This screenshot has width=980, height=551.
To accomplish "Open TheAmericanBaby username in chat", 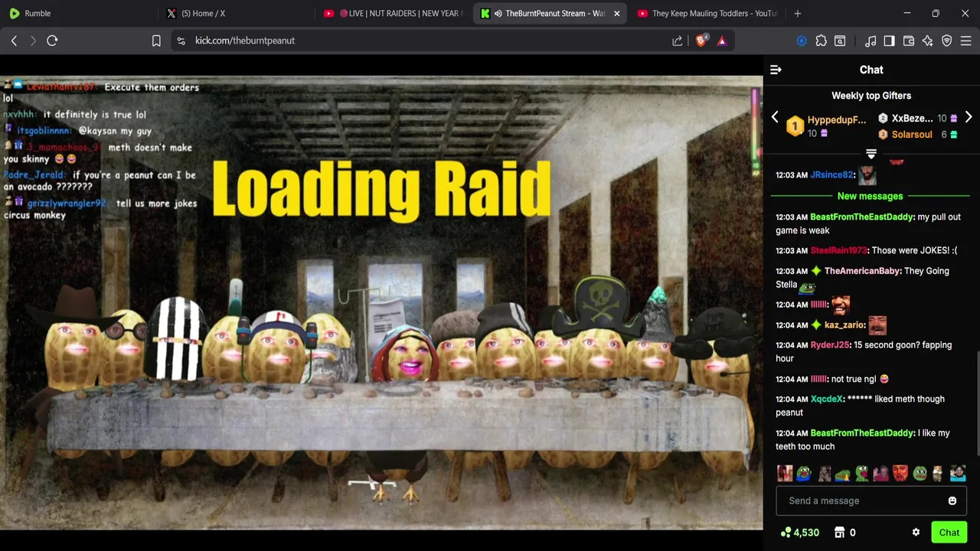I will [862, 271].
